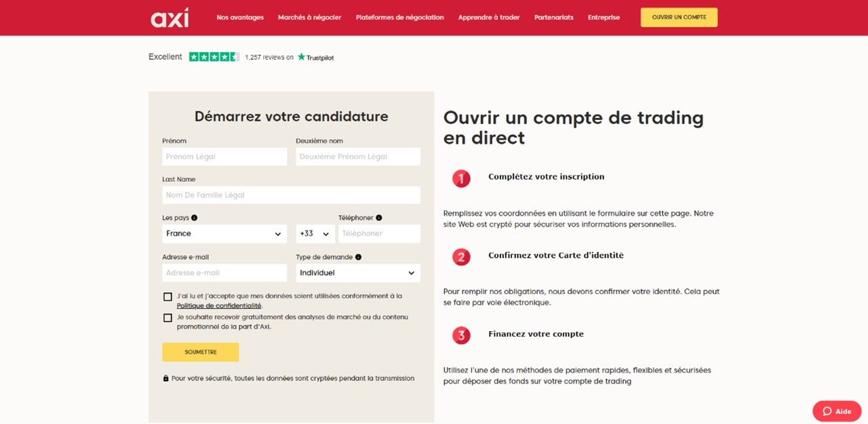Click Ouvrir un compte de trading heading
The width and height of the screenshot is (868, 424).
[574, 128]
